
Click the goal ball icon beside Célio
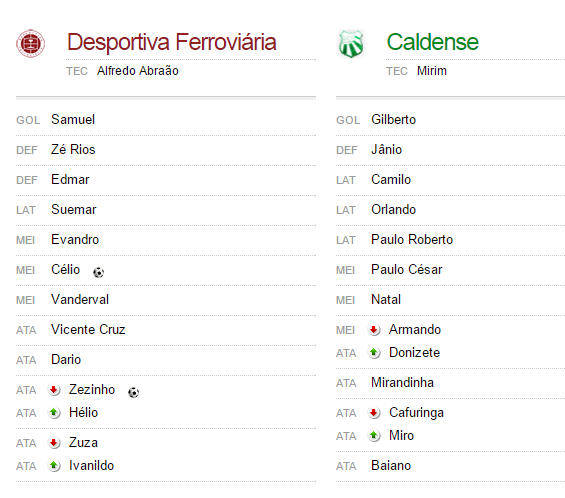click(x=98, y=272)
